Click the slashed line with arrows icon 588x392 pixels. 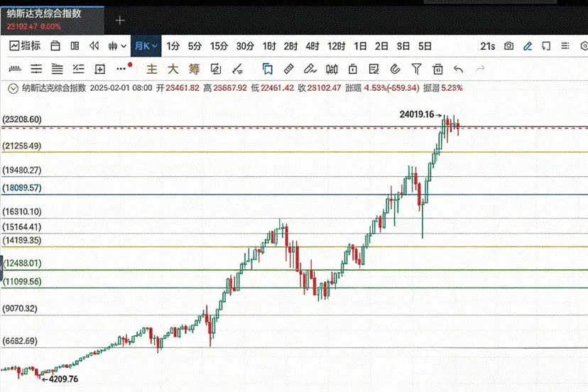click(237, 69)
